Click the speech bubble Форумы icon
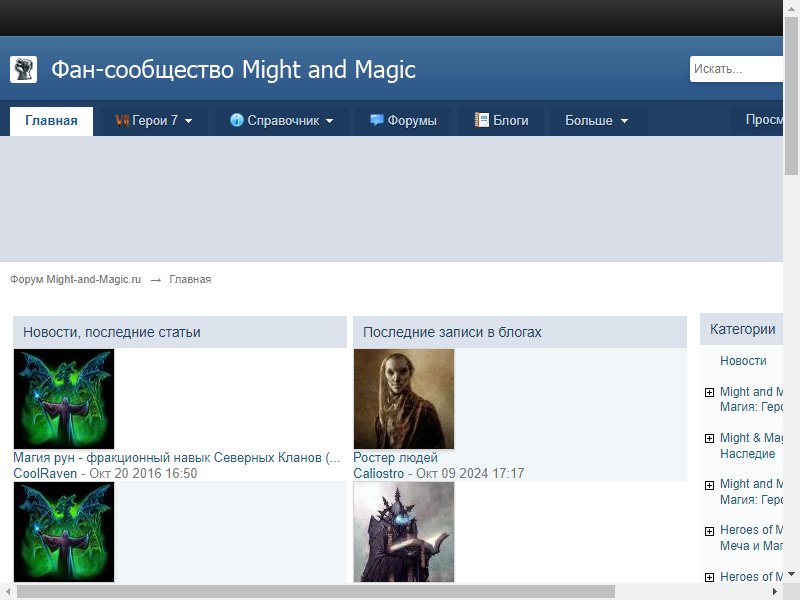 pos(377,120)
